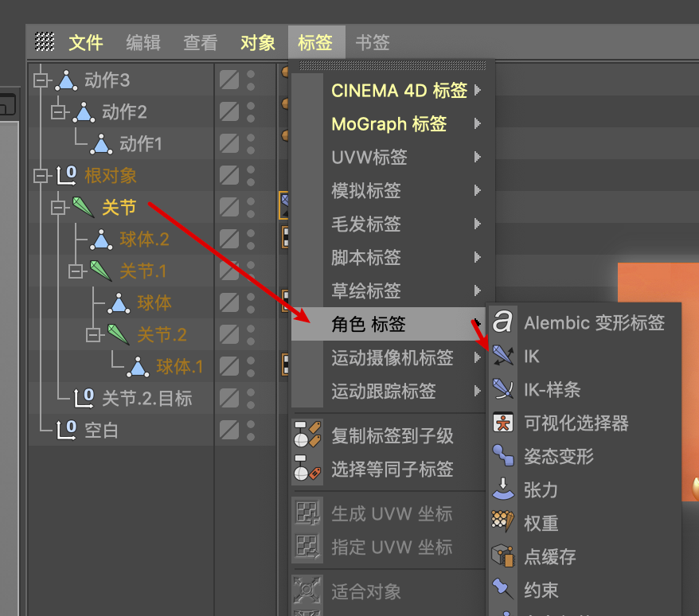The image size is (699, 616).
Task: Collapse the 关节.1 tree node
Action: [76, 271]
